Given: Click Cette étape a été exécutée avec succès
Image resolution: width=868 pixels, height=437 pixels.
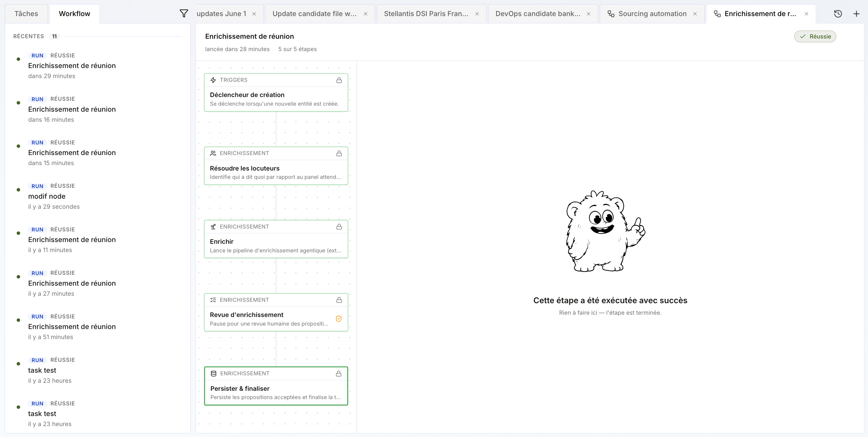Looking at the screenshot, I should [610, 300].
